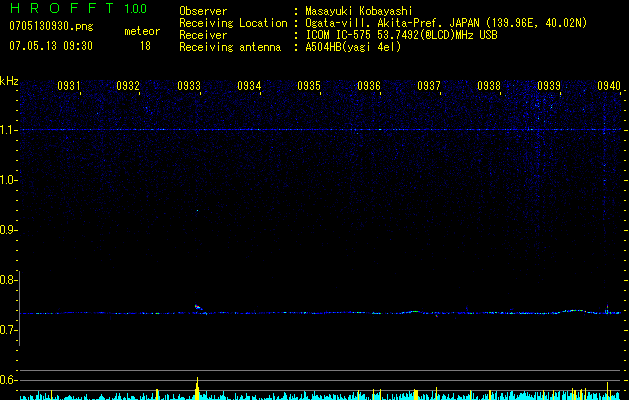Screen dimensions: 629x400
Task: Click the 0.6 frequency axis label
Action: (x=7, y=380)
